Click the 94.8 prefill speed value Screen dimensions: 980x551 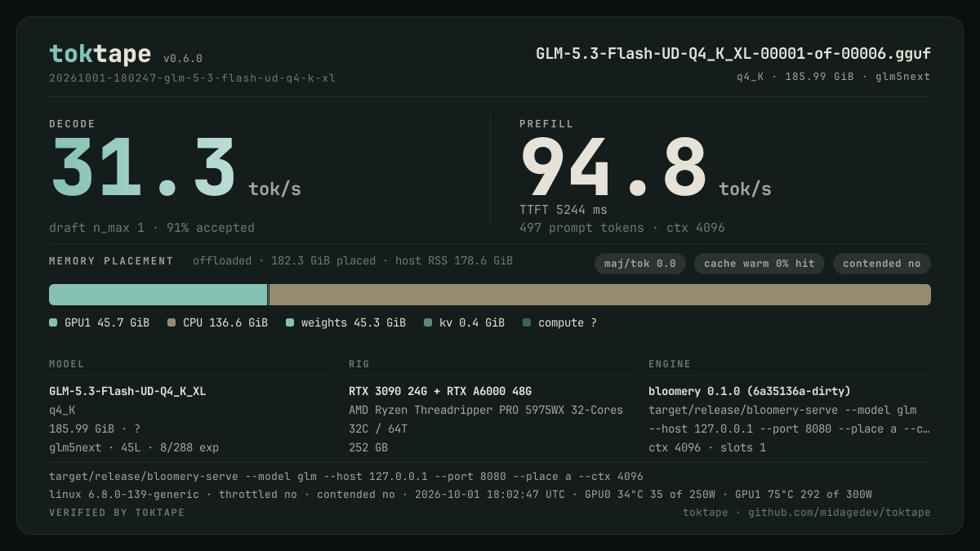coord(613,167)
